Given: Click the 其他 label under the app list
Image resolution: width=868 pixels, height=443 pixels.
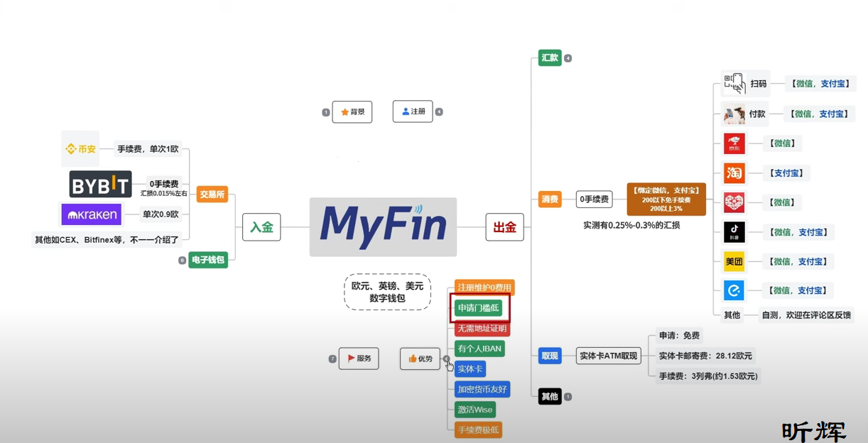Looking at the screenshot, I should coord(732,315).
